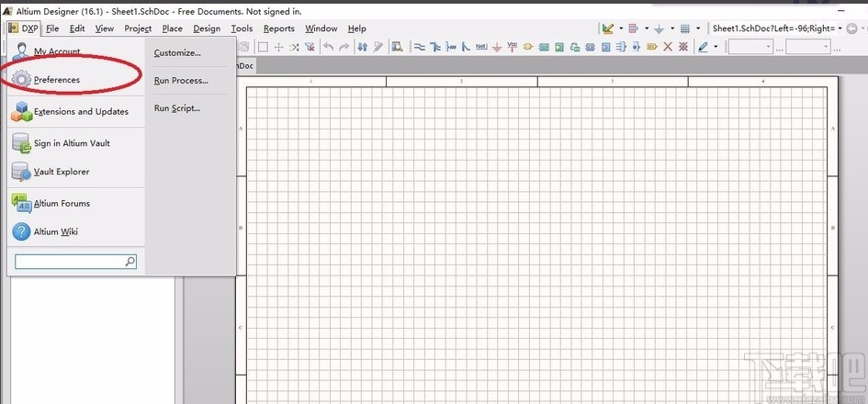This screenshot has height=404, width=868.
Task: Expand the Alignment tools dropdown arrow
Action: coord(647,28)
